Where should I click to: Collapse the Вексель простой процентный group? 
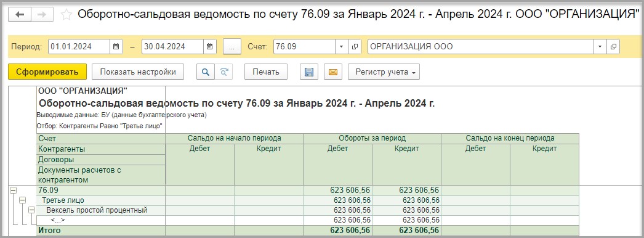[x=31, y=210]
